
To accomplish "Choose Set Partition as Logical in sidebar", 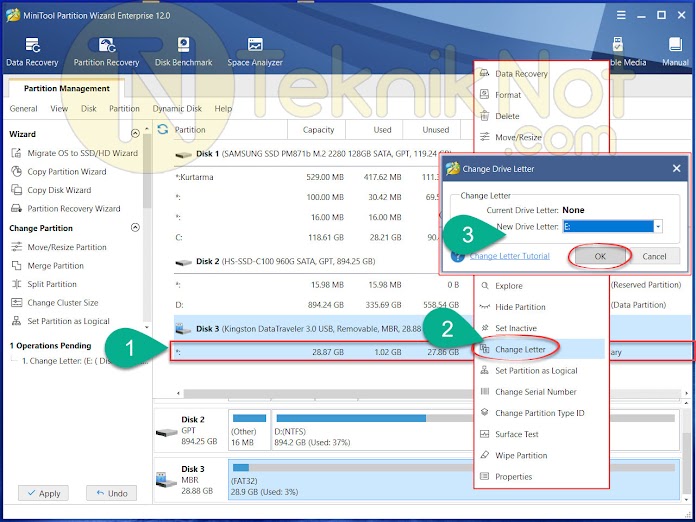I will [60, 321].
